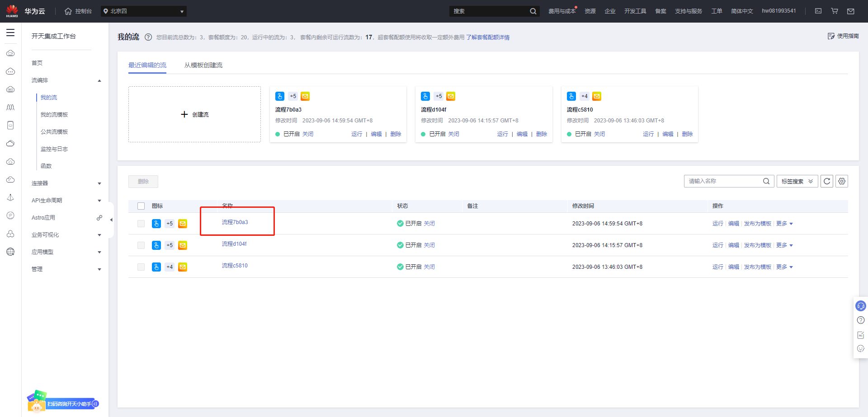Open the 流程7b0a3 link in table

(x=235, y=222)
